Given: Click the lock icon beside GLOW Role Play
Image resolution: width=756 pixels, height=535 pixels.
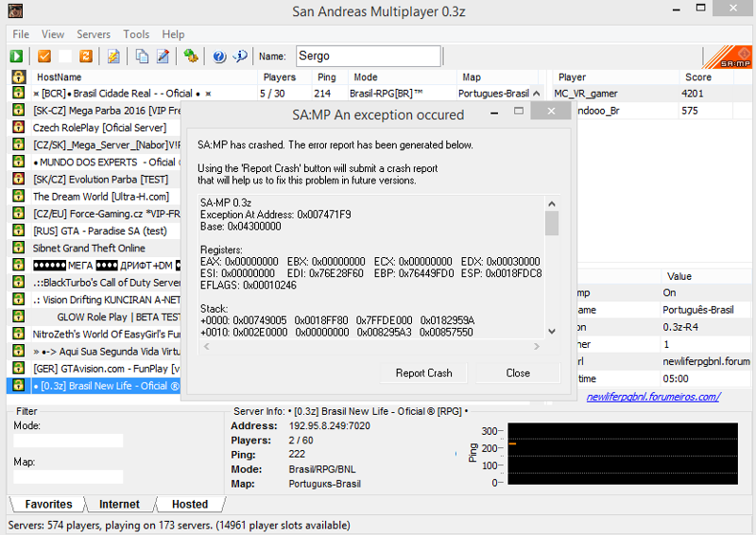Looking at the screenshot, I should pos(18,317).
